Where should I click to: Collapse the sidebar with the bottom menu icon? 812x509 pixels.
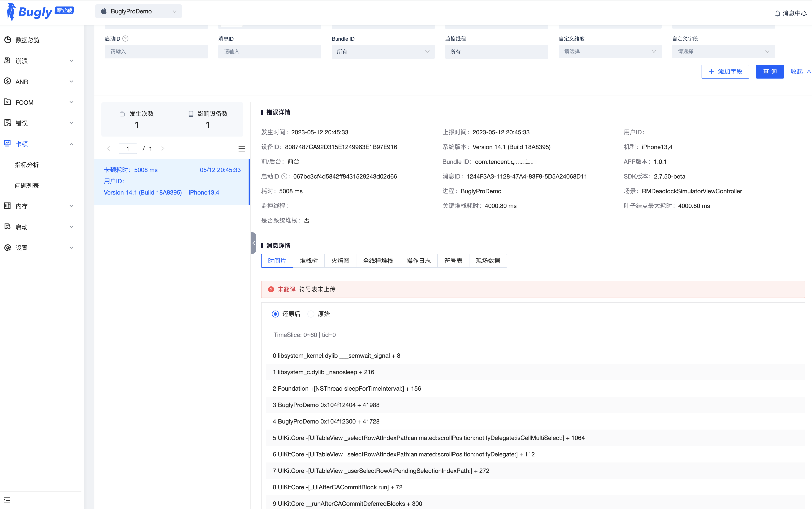click(7, 499)
